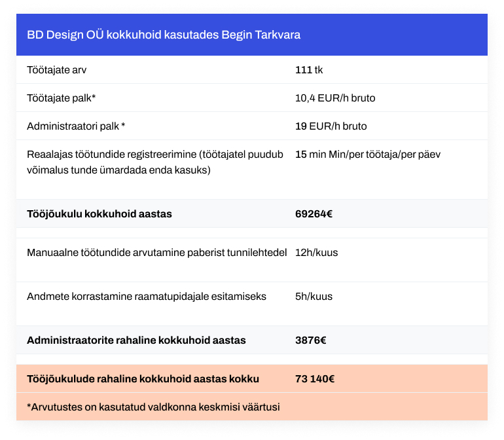Click the footnote '*Arvutustes on kasutatud valdkonna keskmisi väärtusi'
Image resolution: width=504 pixels, height=440 pixels.
[x=153, y=407]
